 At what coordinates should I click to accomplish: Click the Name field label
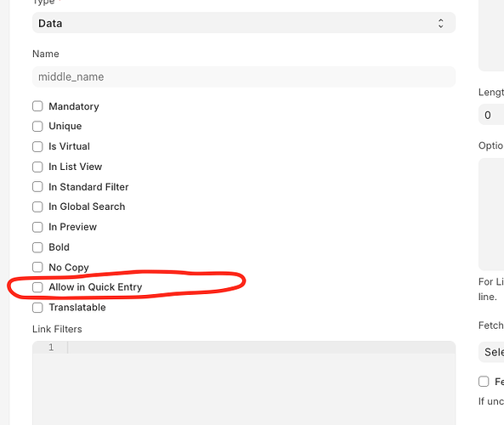(x=46, y=54)
